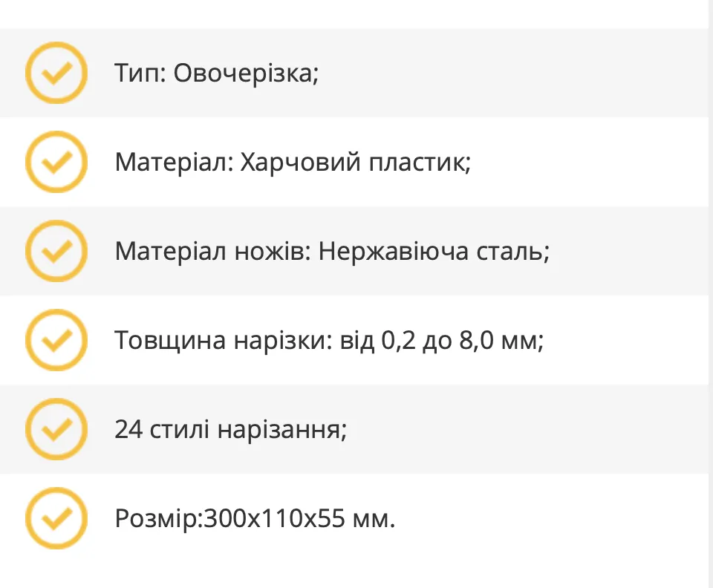Click the checkmark icon next to 24 стилі нарізання

pyautogui.click(x=56, y=429)
